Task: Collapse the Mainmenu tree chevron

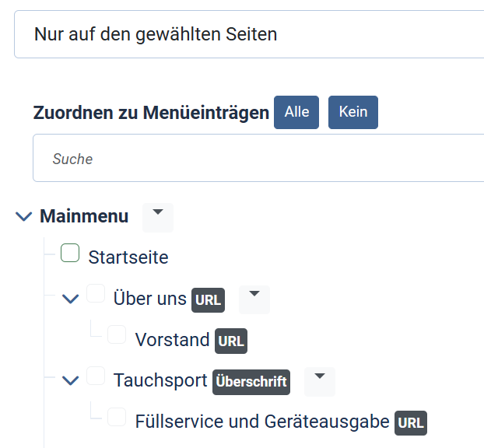Action: [24, 216]
